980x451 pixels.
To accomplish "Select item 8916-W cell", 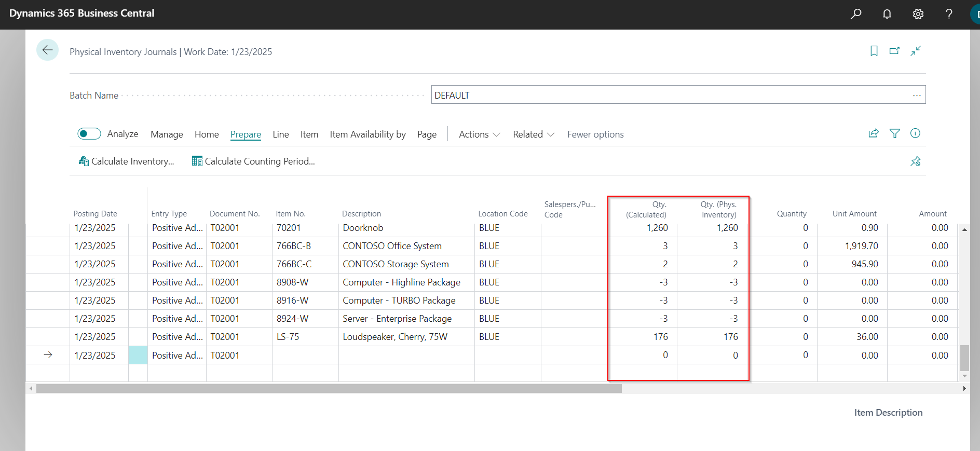I will [305, 300].
